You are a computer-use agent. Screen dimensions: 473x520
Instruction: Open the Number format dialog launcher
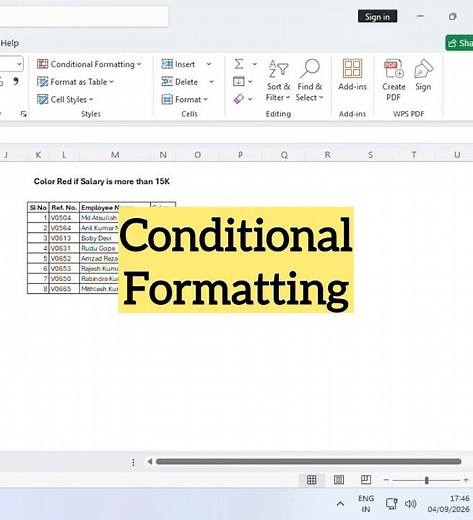coord(23,114)
